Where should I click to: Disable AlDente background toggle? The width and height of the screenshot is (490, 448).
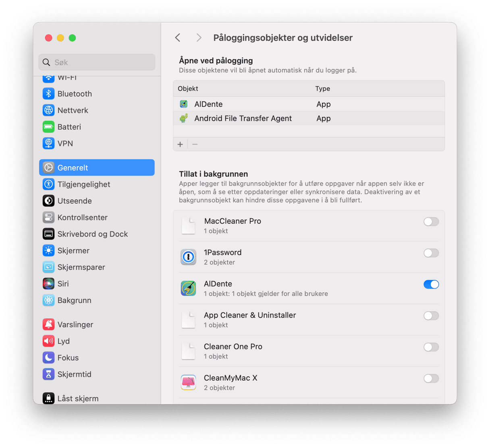tap(431, 285)
